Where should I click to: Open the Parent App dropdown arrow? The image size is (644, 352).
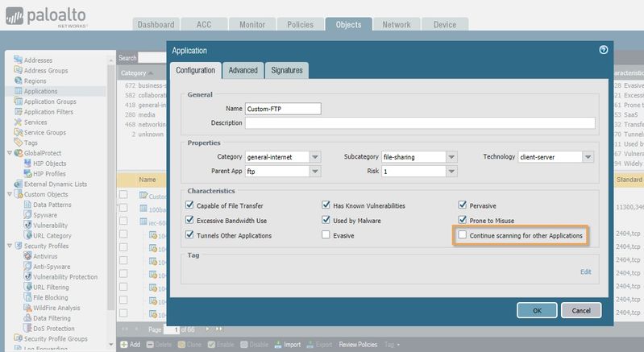point(315,171)
